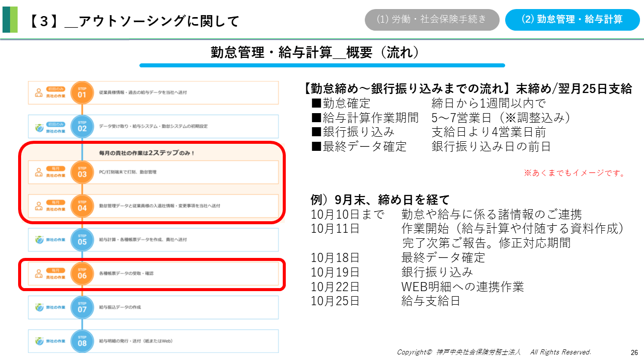Select the orange STEP 03 circle

82,172
